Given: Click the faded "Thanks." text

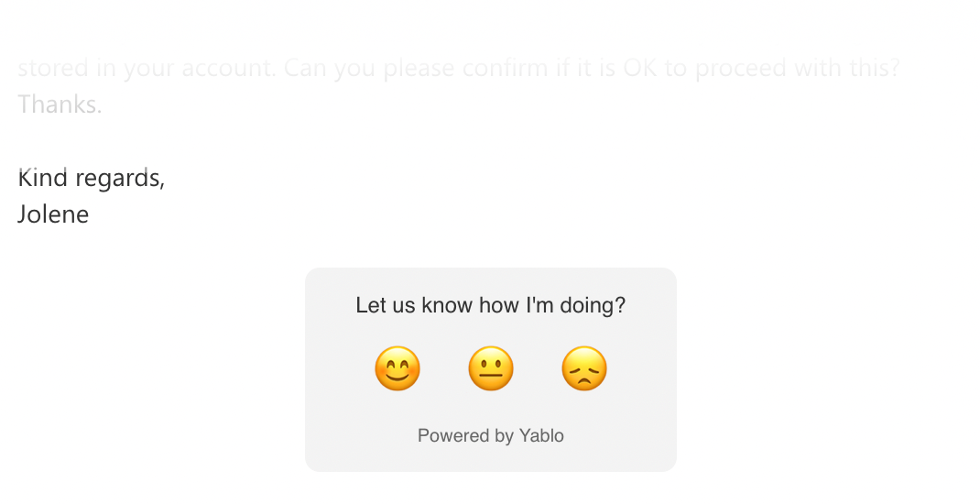Looking at the screenshot, I should pos(60,104).
